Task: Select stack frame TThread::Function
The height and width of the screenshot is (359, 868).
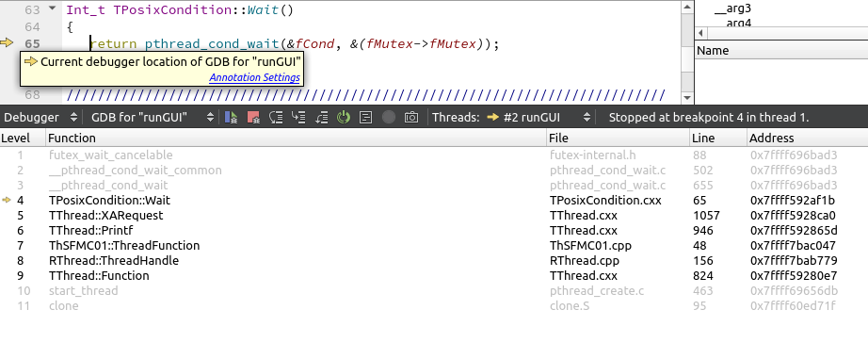Action: point(99,275)
